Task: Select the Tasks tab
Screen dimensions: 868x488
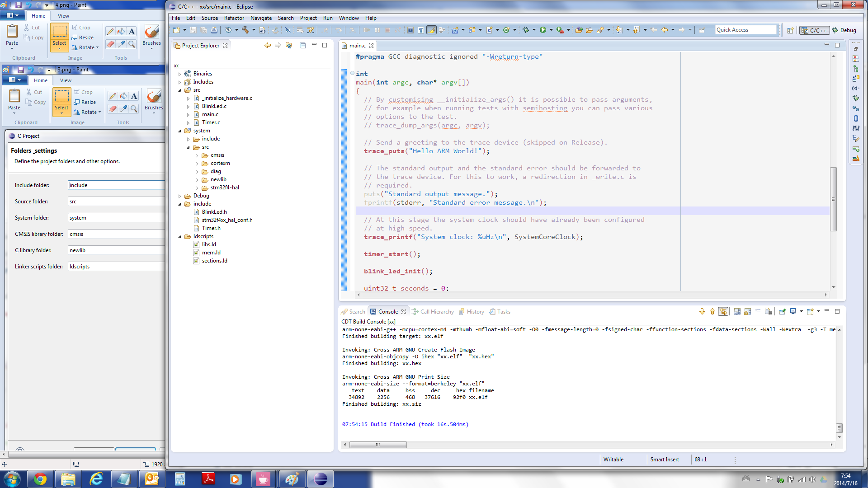Action: click(x=500, y=312)
